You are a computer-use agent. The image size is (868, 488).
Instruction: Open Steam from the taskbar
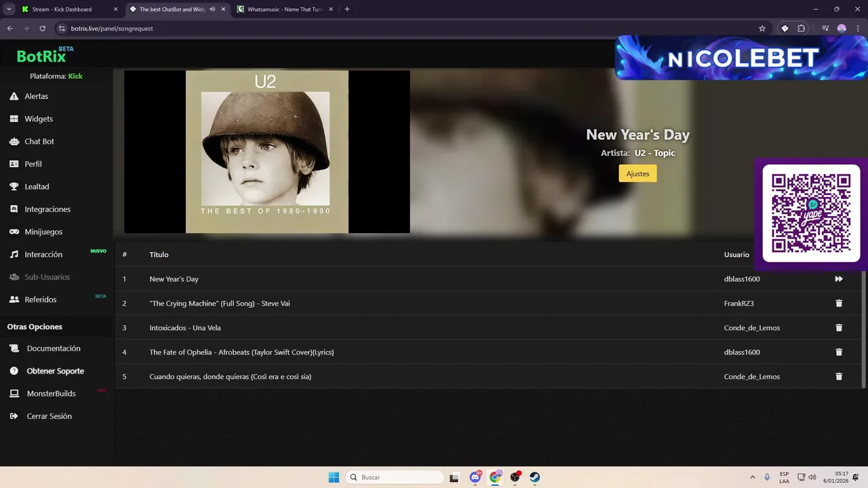click(535, 477)
